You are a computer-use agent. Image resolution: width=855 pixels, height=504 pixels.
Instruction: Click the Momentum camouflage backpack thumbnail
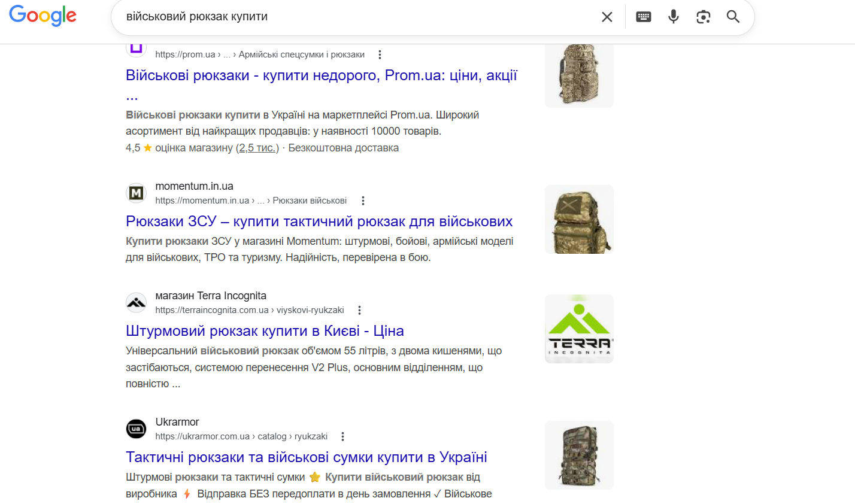[x=579, y=219]
